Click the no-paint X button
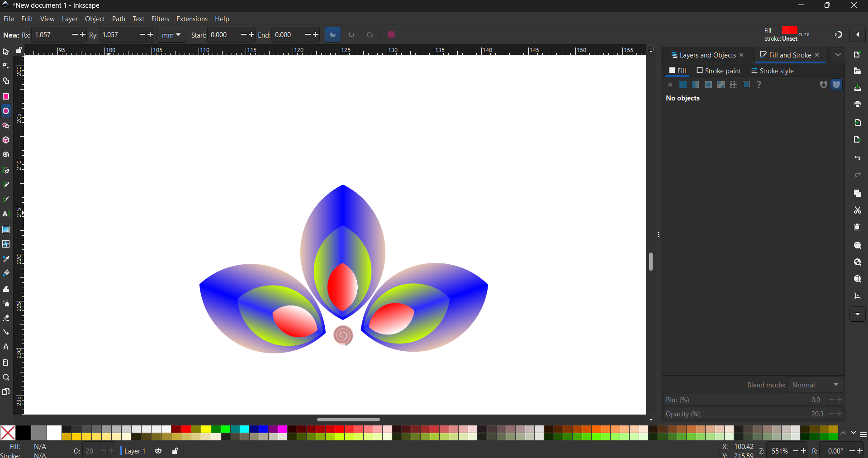Viewport: 868px width, 458px height. pos(670,85)
